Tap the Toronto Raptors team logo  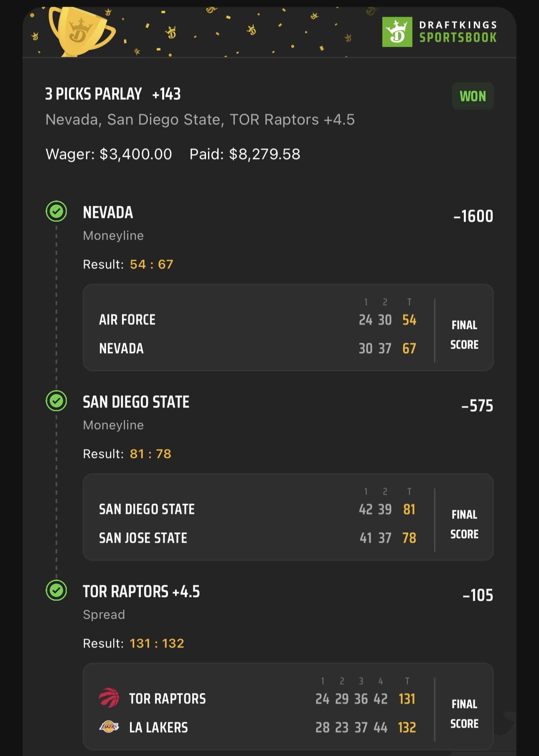109,698
